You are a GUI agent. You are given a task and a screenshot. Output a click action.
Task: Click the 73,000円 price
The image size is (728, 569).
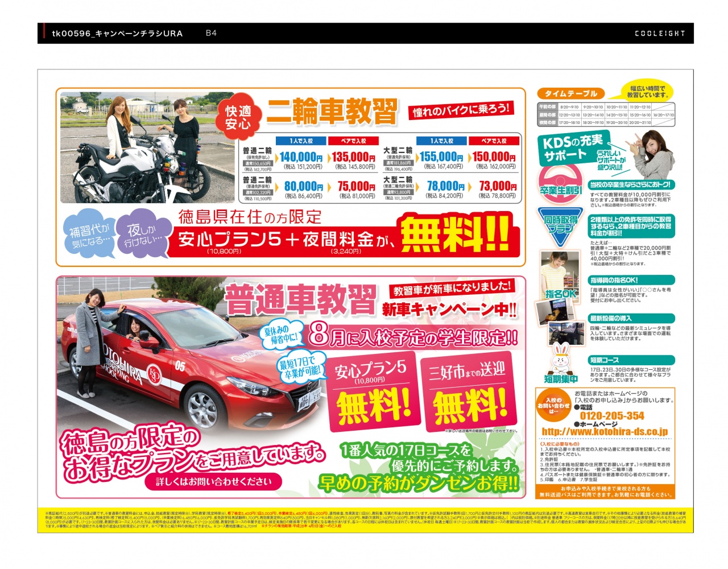pyautogui.click(x=498, y=186)
